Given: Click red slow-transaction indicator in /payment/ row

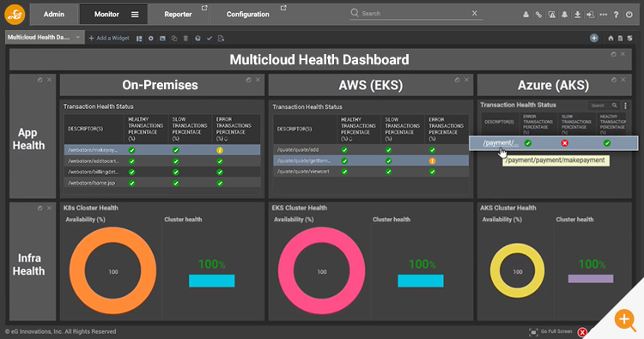Looking at the screenshot, I should (565, 142).
